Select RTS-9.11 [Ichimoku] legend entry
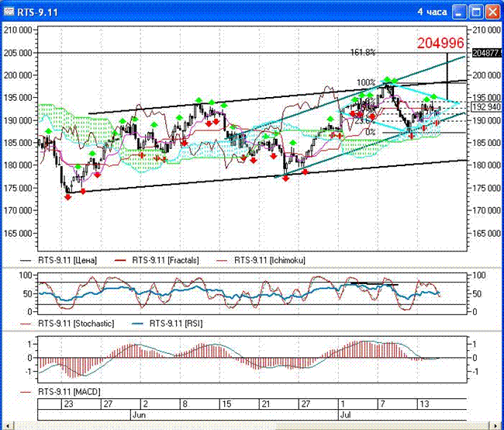The height and width of the screenshot is (430, 504). [x=261, y=260]
